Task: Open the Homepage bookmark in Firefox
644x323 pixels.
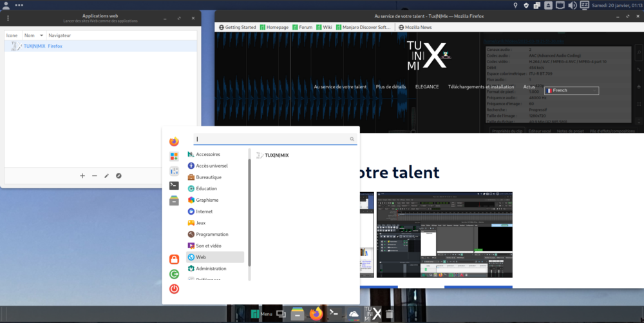Action: click(x=274, y=27)
